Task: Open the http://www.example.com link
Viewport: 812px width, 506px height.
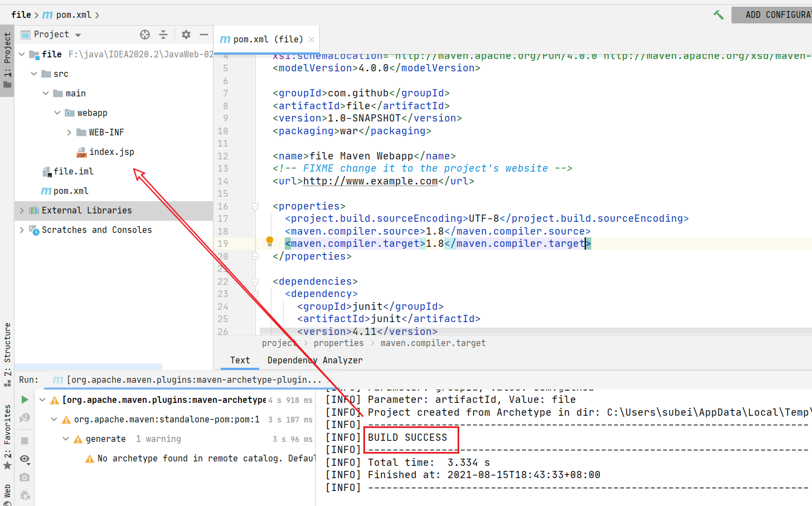Action: (x=370, y=181)
